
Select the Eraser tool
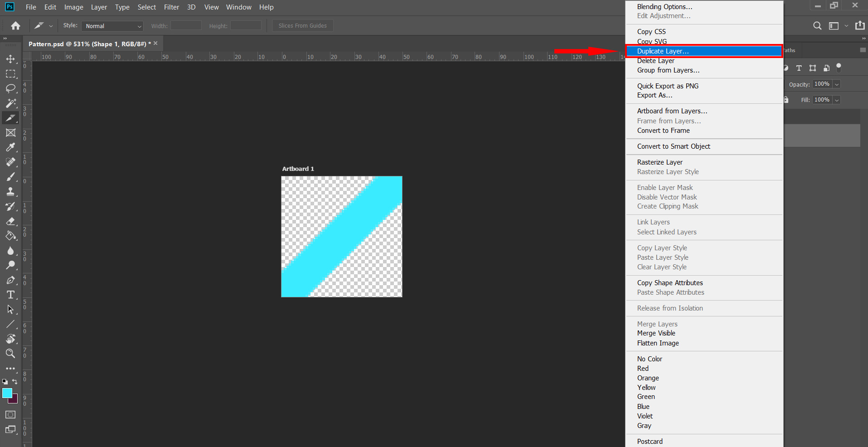(x=10, y=221)
